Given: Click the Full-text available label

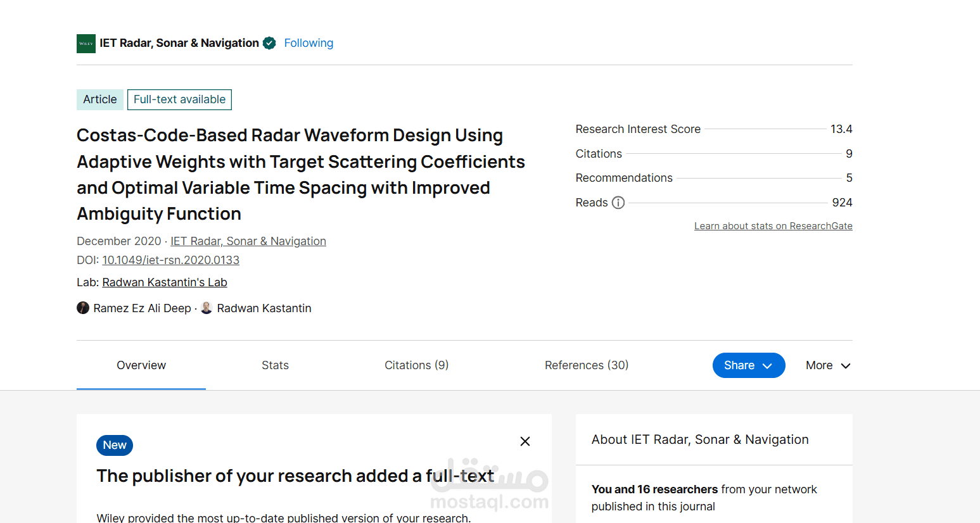Looking at the screenshot, I should tap(179, 99).
